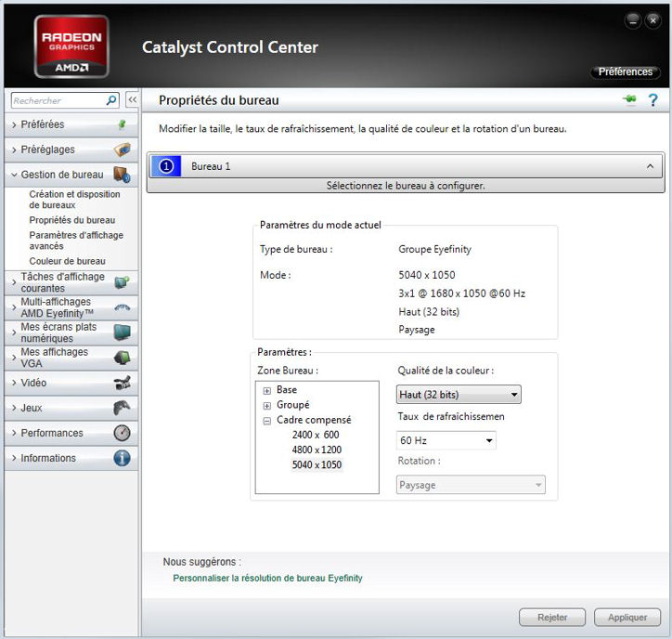The image size is (672, 639).
Task: Click the flat panel monitor icon
Action: pyautogui.click(x=123, y=333)
